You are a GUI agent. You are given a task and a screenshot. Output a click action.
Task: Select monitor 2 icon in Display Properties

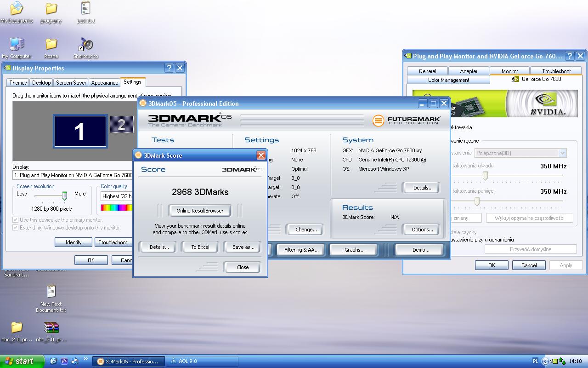tap(122, 124)
